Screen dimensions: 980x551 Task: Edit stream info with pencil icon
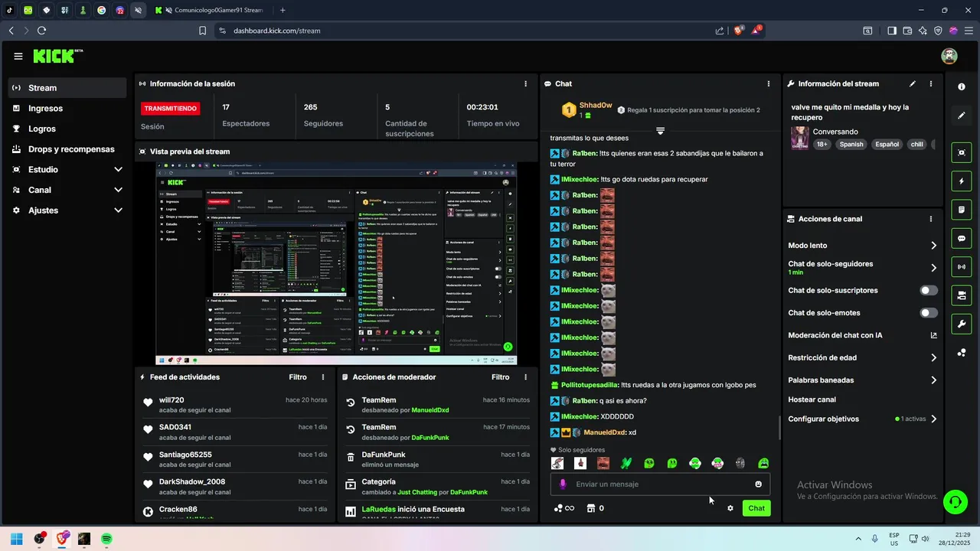click(913, 83)
